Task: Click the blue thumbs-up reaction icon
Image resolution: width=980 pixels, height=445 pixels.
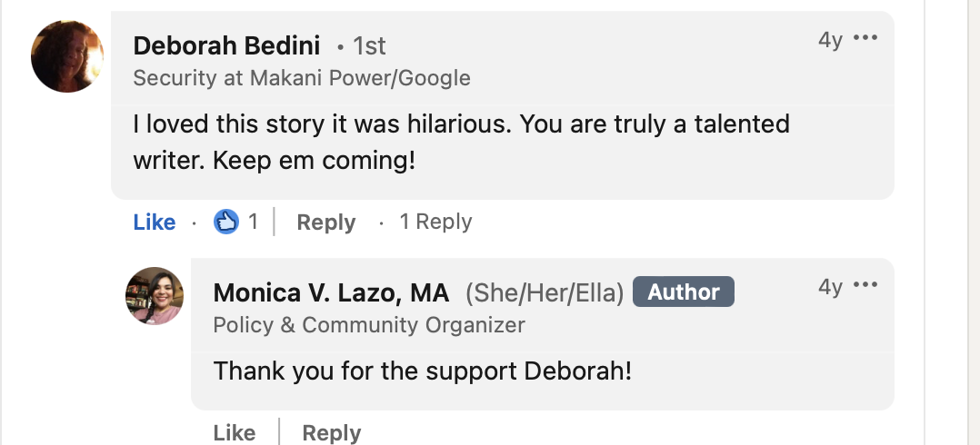Action: coord(226,222)
